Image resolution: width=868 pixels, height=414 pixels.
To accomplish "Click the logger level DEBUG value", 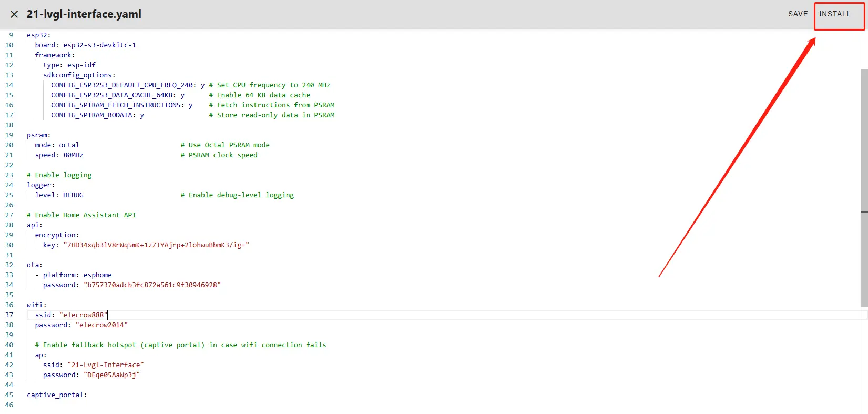I will coord(73,195).
